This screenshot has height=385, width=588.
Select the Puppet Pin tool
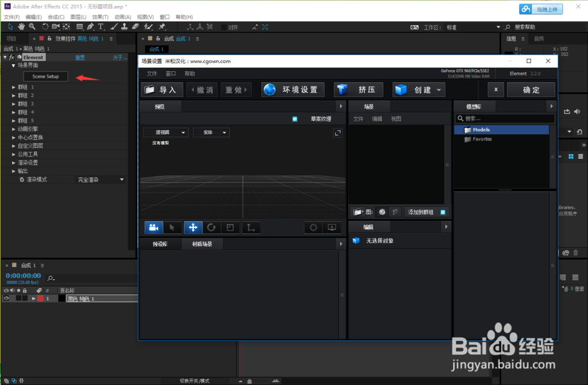(x=162, y=26)
